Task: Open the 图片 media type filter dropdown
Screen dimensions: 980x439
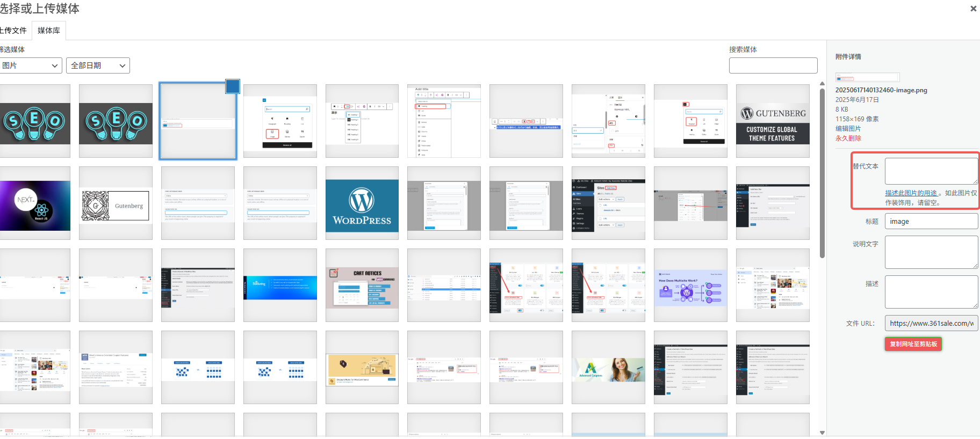Action: (x=31, y=65)
